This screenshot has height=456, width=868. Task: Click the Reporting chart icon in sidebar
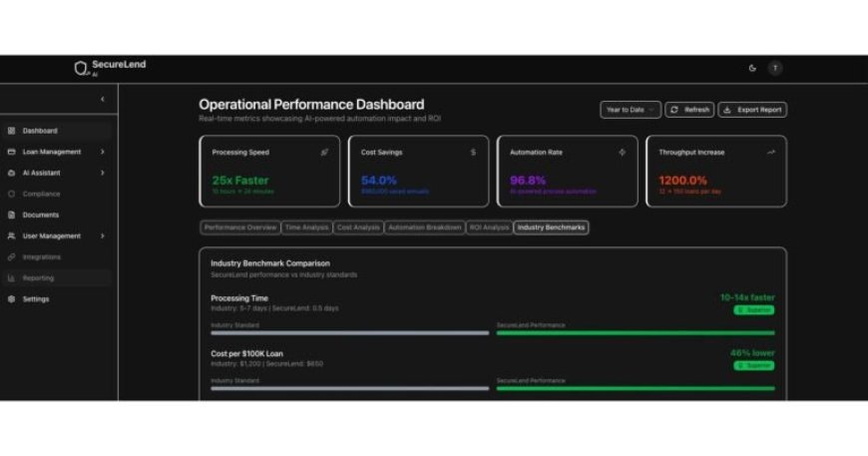(11, 278)
